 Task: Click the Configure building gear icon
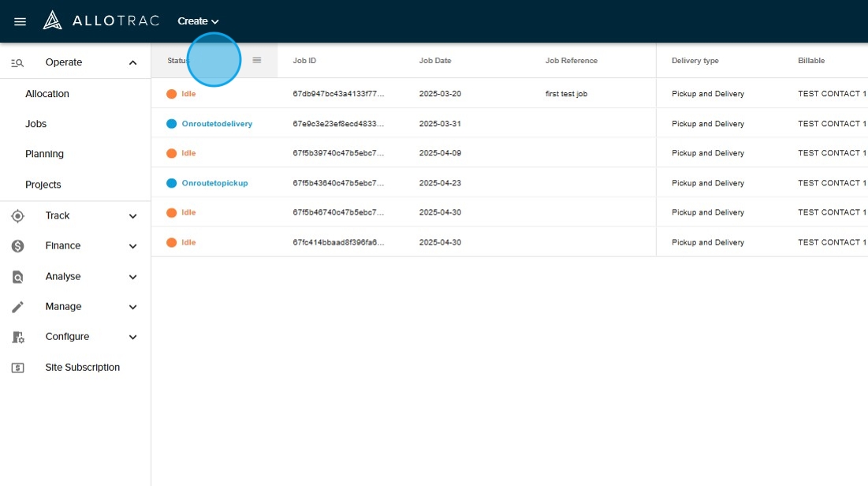[18, 337]
